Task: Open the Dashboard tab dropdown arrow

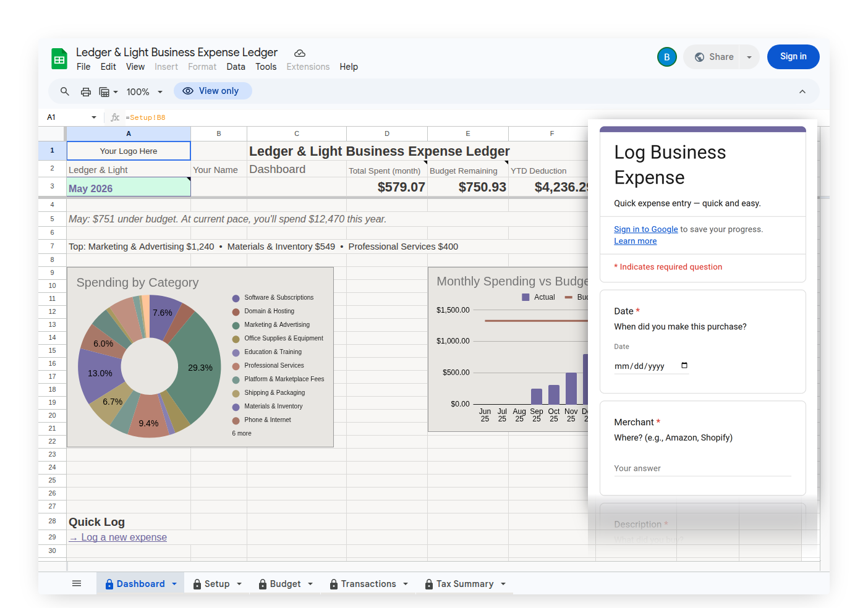Action: [174, 584]
